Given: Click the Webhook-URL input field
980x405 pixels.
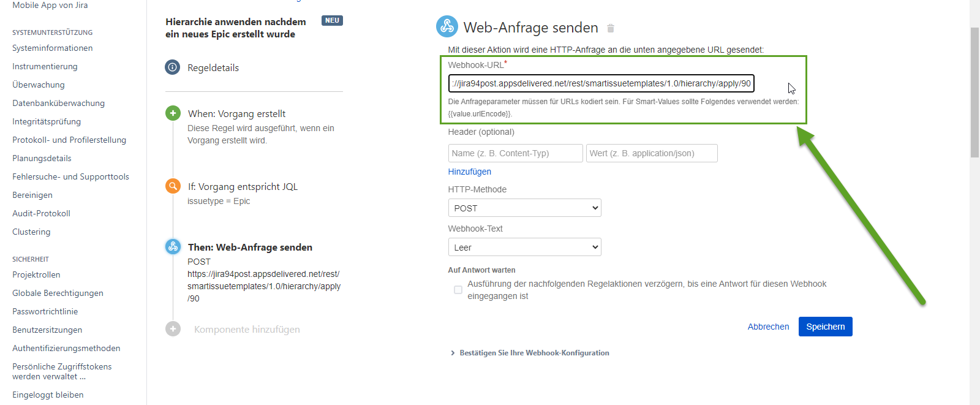Looking at the screenshot, I should click(x=601, y=83).
